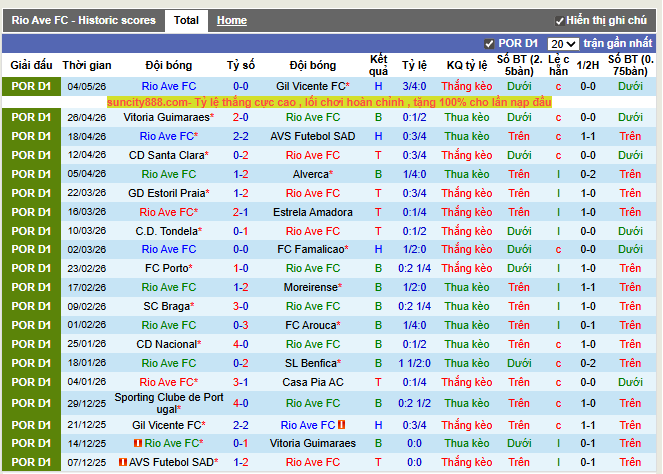
Task: Click the red card icon before Rio Ave FC on 14/12/25
Action: click(x=137, y=443)
